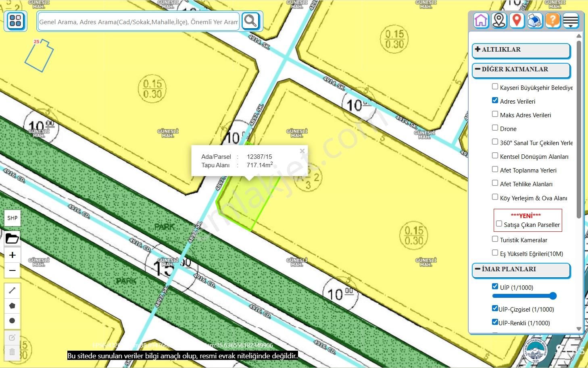Click the SHP button

[x=12, y=218]
